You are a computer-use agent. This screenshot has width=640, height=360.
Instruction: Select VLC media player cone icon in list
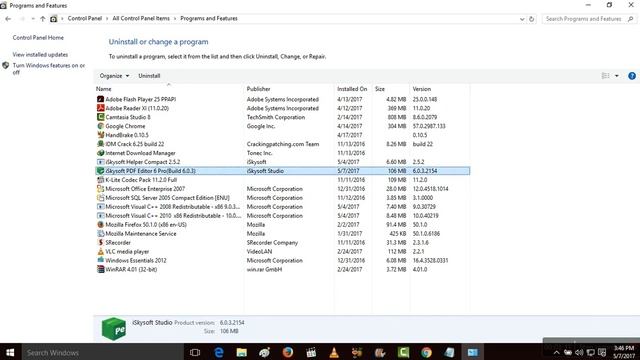click(x=100, y=251)
